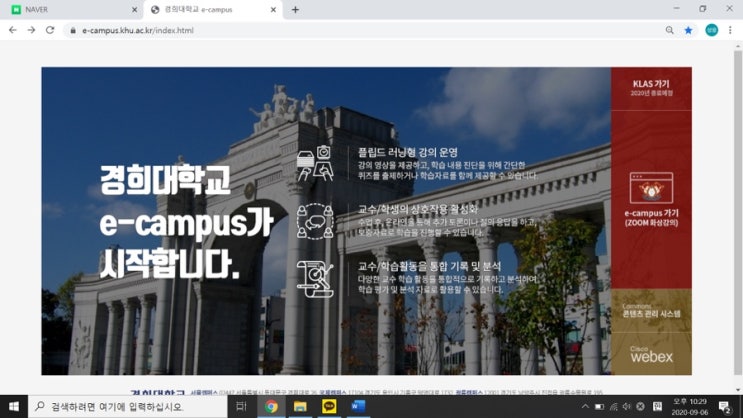The image size is (743, 418).
Task: Open the notification action center
Action: point(724,407)
